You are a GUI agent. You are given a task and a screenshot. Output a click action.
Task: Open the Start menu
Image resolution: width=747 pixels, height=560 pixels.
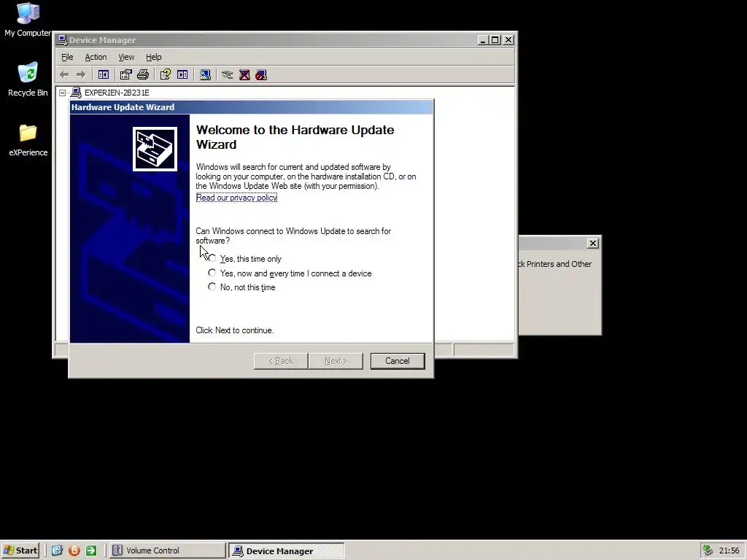[20, 551]
